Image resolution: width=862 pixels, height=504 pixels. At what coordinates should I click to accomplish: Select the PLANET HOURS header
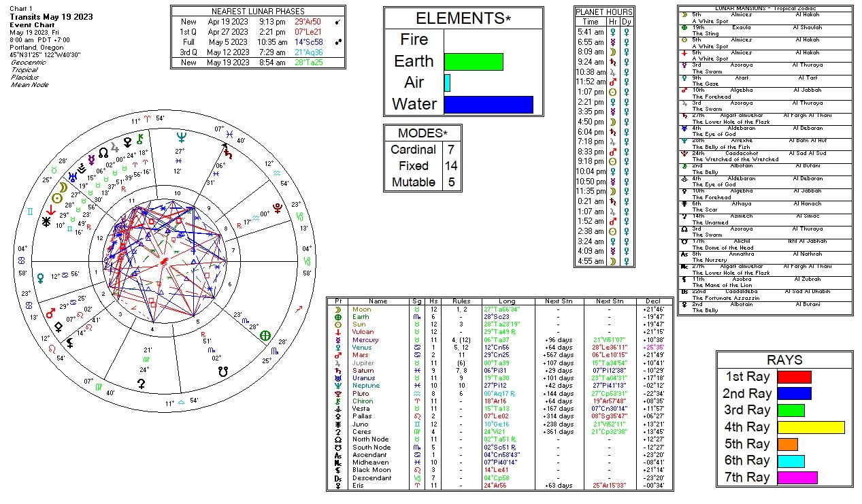click(604, 12)
